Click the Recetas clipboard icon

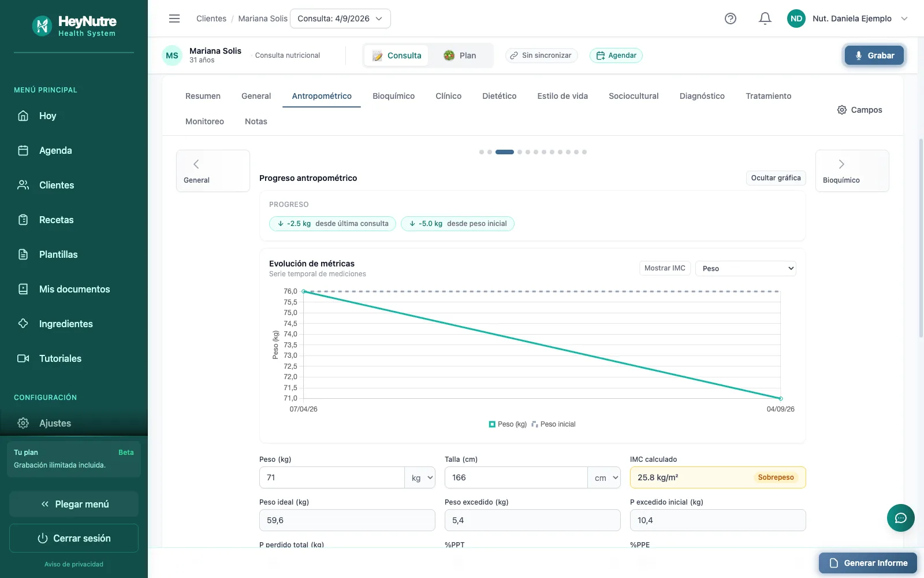point(23,220)
